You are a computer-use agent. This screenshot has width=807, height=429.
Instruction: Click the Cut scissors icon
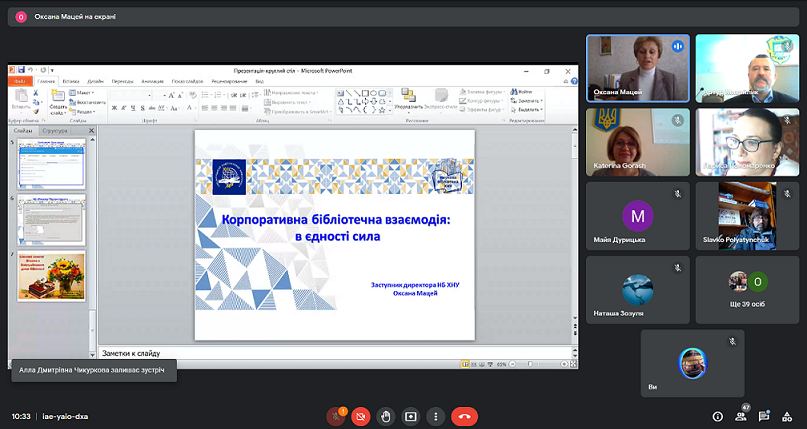click(36, 93)
